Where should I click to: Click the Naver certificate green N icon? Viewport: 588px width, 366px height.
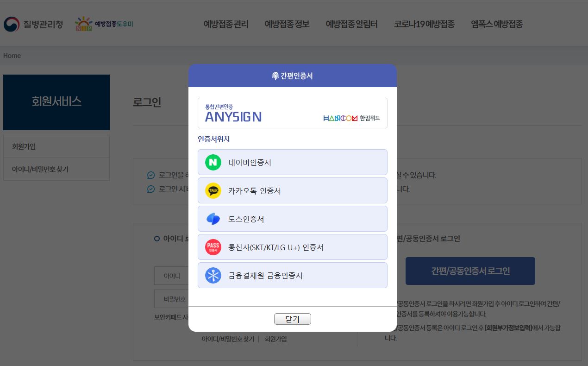(x=213, y=162)
